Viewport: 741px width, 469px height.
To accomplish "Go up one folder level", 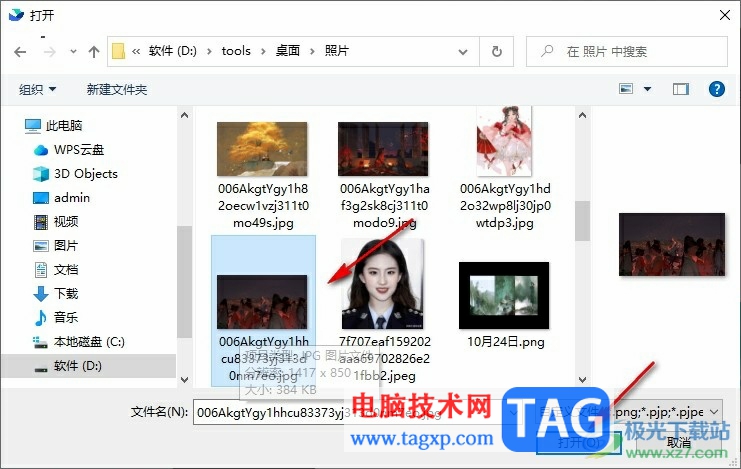I will coord(94,52).
